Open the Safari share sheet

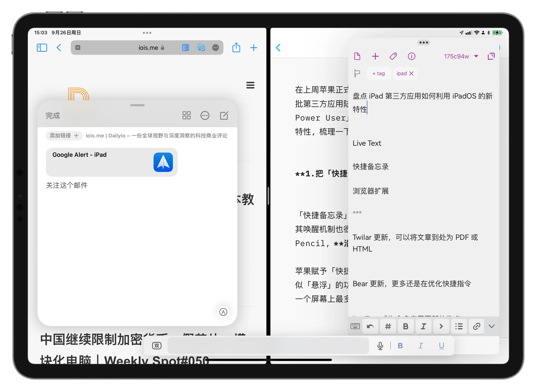coord(236,47)
